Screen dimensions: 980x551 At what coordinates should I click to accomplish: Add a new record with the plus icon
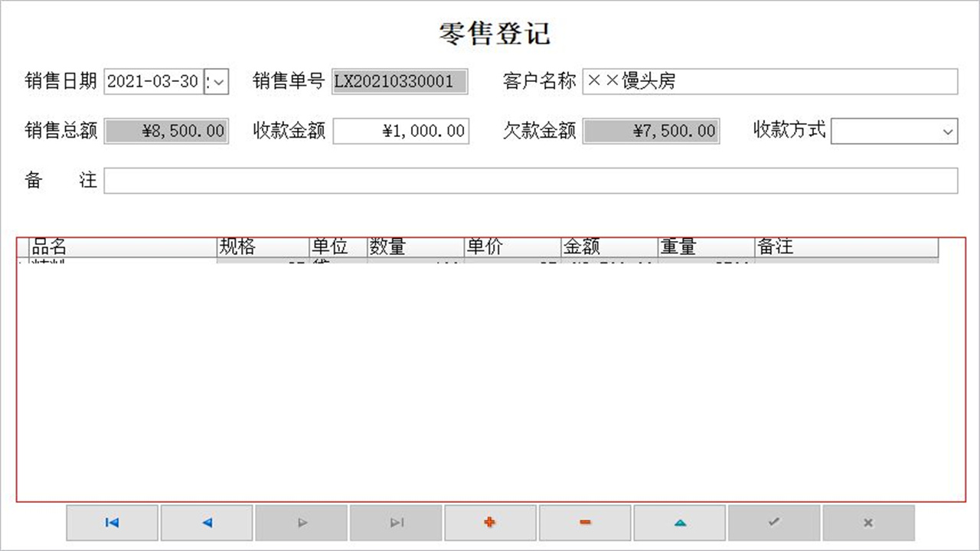click(490, 523)
